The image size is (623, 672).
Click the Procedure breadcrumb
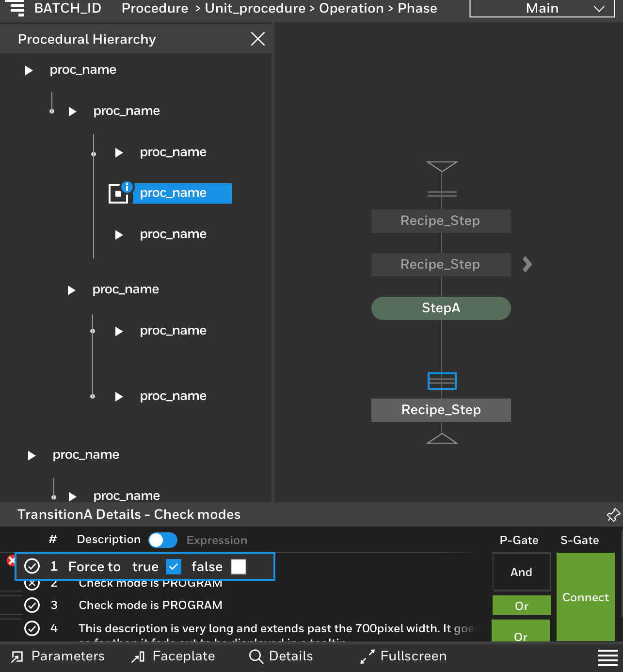155,8
